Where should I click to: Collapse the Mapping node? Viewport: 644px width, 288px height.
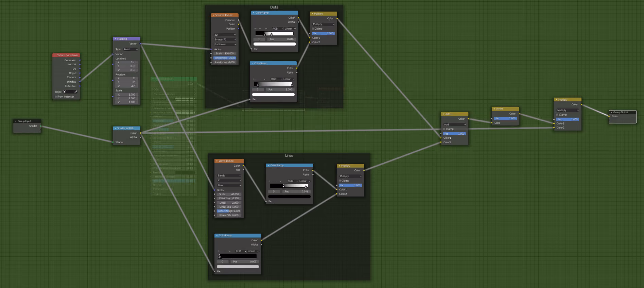click(x=115, y=39)
